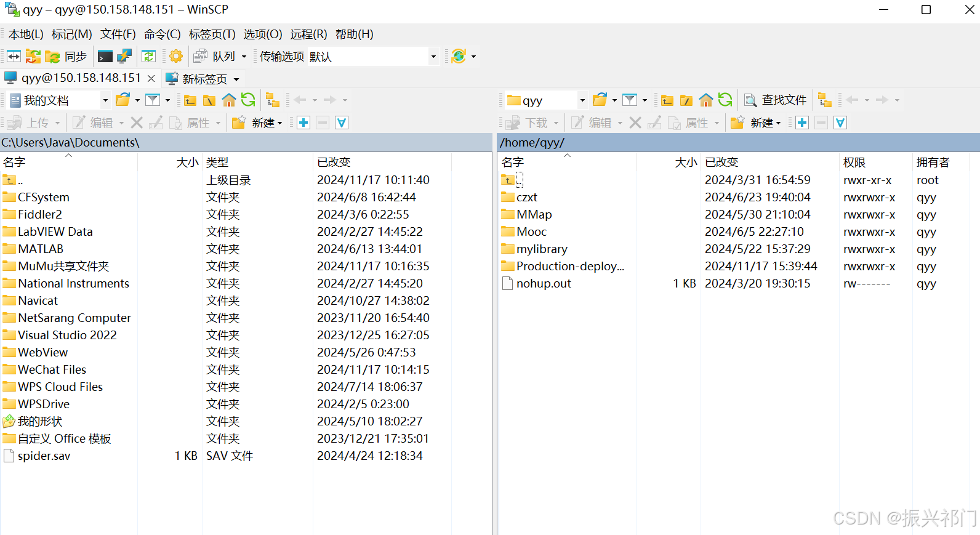Click the remote panel invert-selection icon
The width and height of the screenshot is (980, 535).
coord(840,123)
